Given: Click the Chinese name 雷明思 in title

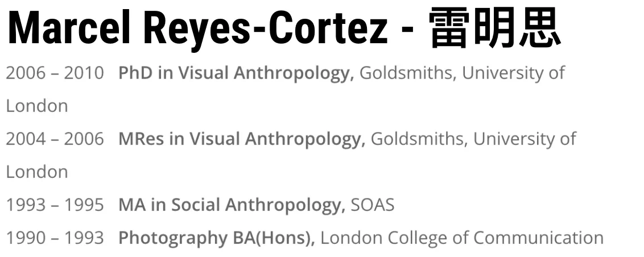Looking at the screenshot, I should pyautogui.click(x=495, y=29).
